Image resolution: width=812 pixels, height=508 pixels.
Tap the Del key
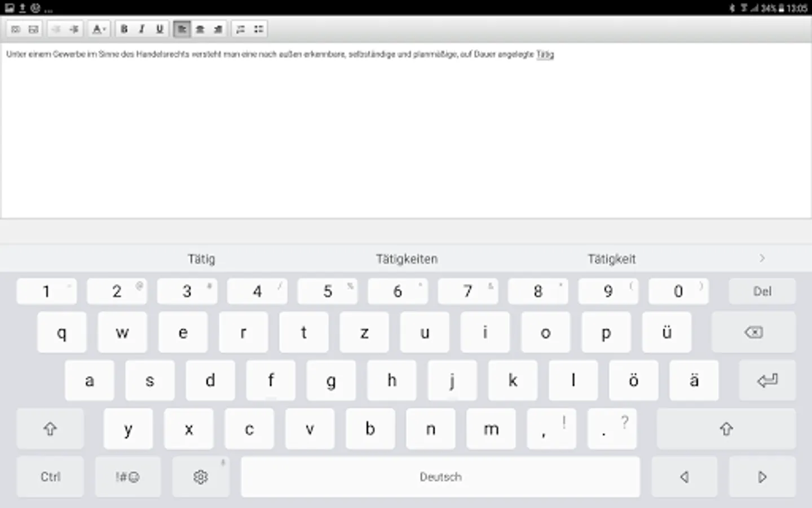pyautogui.click(x=762, y=291)
